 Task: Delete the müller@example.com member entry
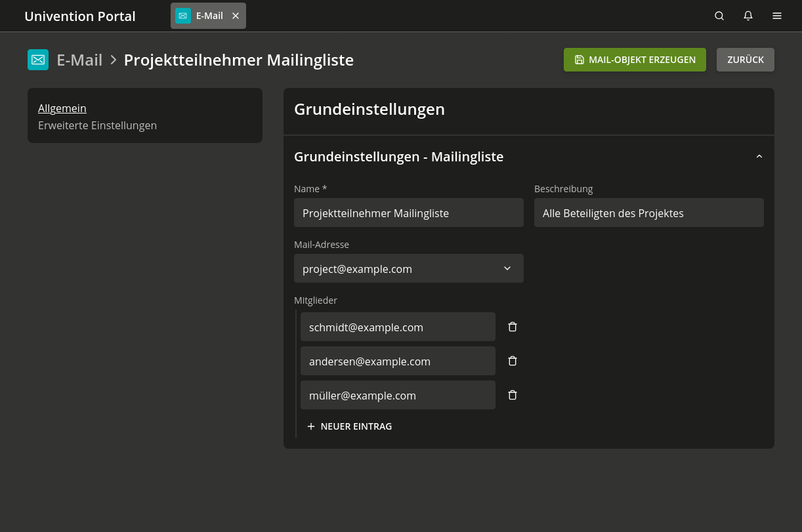tap(513, 395)
